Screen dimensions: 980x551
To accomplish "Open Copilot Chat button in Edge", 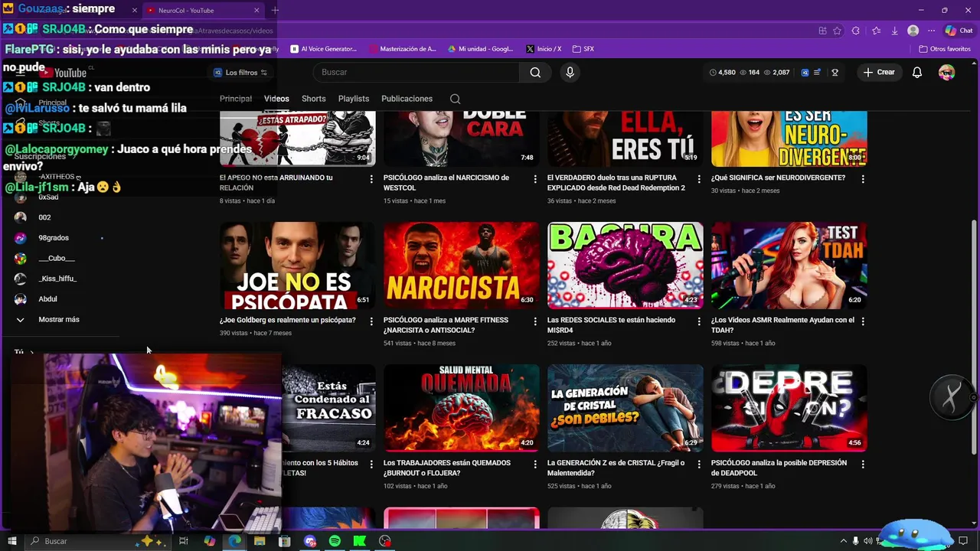I will (959, 31).
